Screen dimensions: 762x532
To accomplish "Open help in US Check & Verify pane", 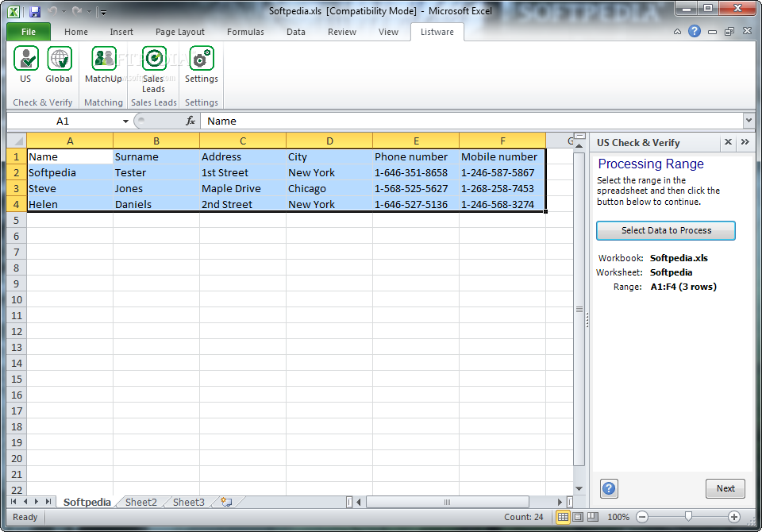I will (609, 488).
